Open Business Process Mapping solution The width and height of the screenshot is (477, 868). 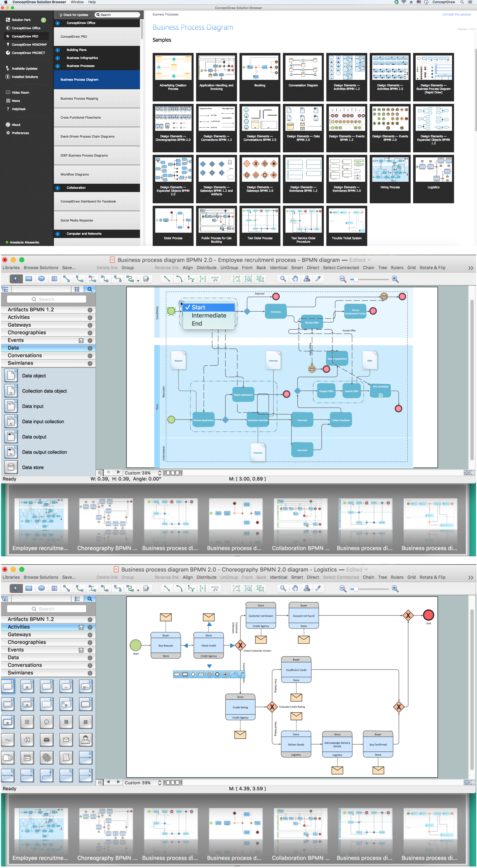point(97,98)
